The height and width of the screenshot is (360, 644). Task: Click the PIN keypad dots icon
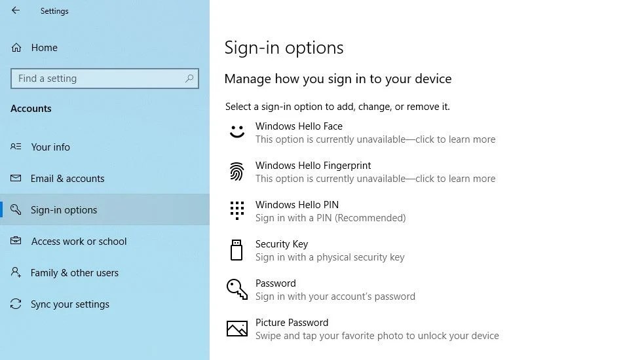click(237, 211)
